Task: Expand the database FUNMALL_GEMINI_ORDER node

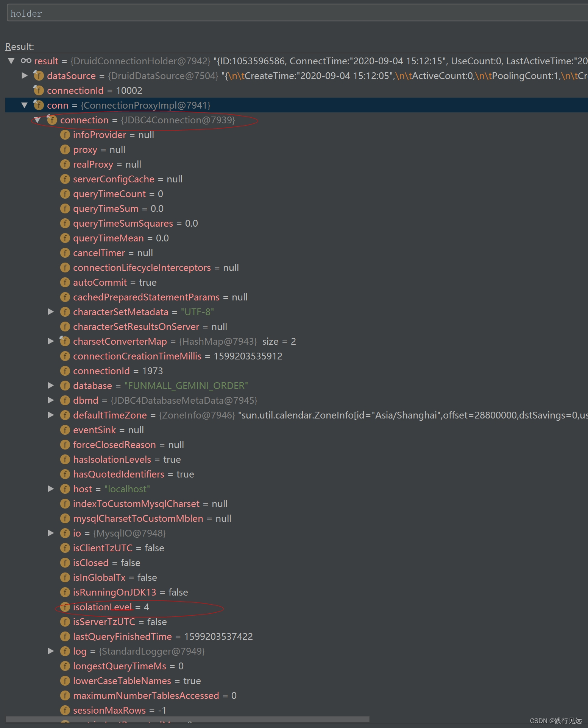Action: point(51,385)
